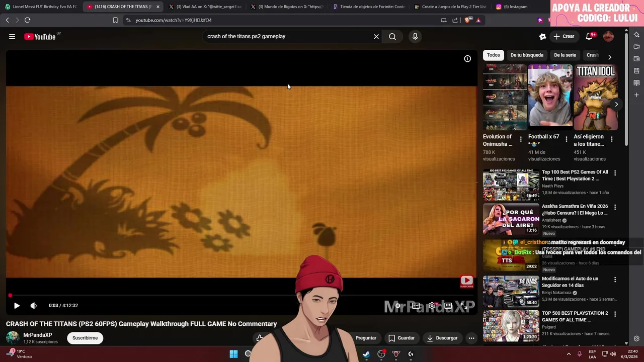Start voice search with the microphone icon
644x362 pixels.
tap(415, 36)
